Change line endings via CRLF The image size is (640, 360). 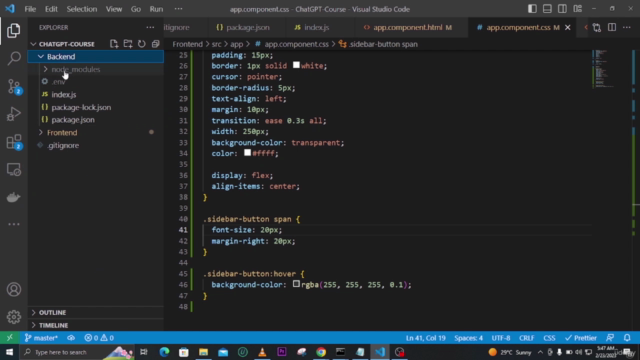click(527, 338)
